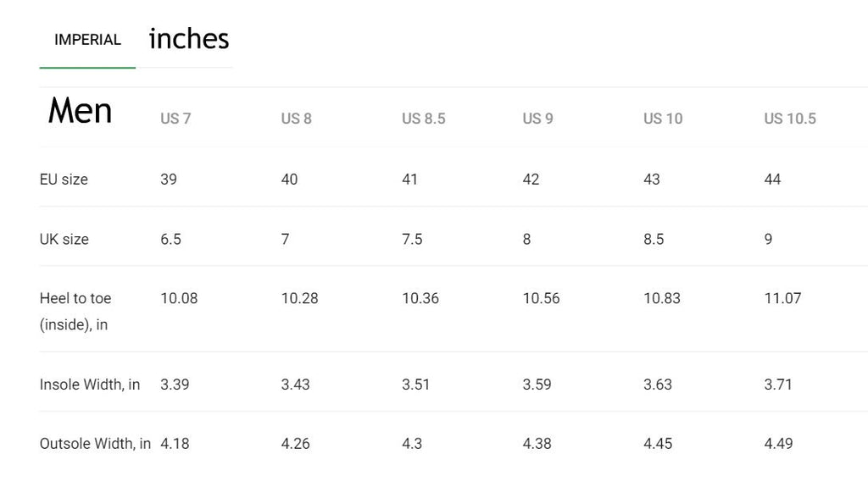The height and width of the screenshot is (487, 868).
Task: Click EU size value 42
Action: [x=531, y=180]
